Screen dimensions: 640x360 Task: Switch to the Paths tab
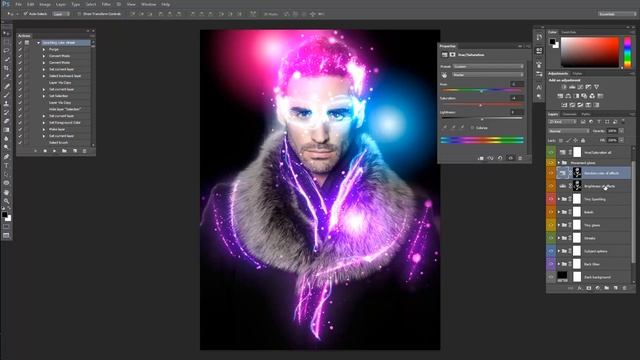coord(586,114)
